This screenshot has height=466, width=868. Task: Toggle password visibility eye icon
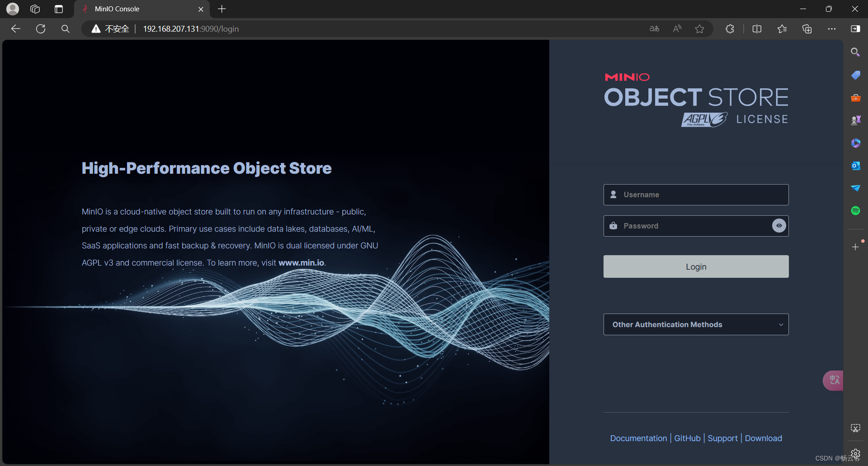pyautogui.click(x=779, y=226)
